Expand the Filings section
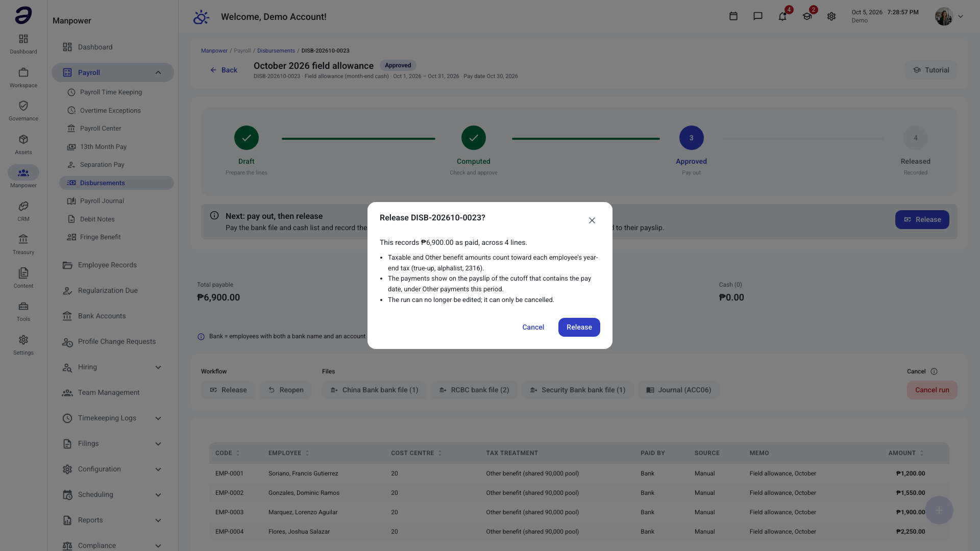The width and height of the screenshot is (980, 551). [158, 444]
